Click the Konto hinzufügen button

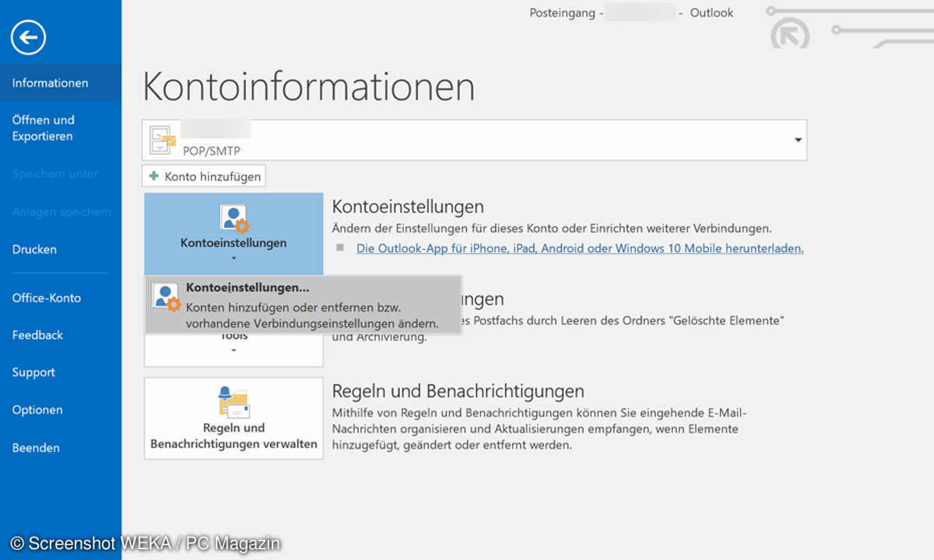click(204, 177)
